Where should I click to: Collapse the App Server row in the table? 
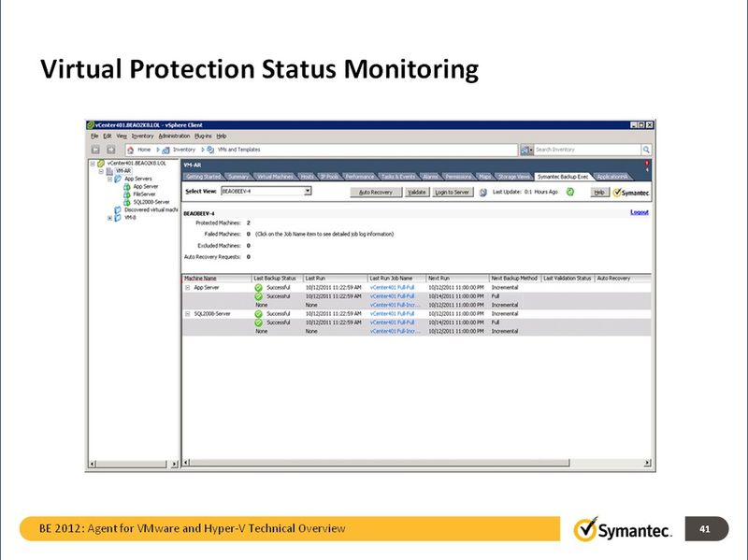click(x=188, y=288)
